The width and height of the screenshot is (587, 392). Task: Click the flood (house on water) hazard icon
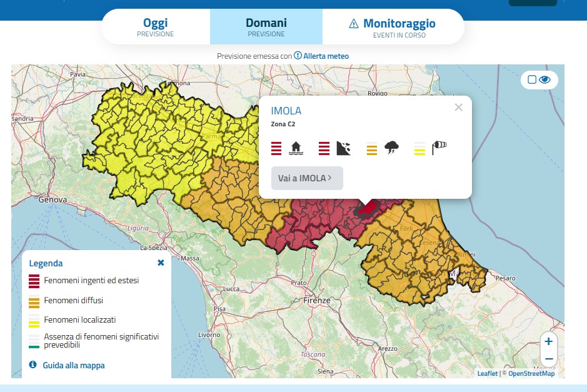pos(296,148)
